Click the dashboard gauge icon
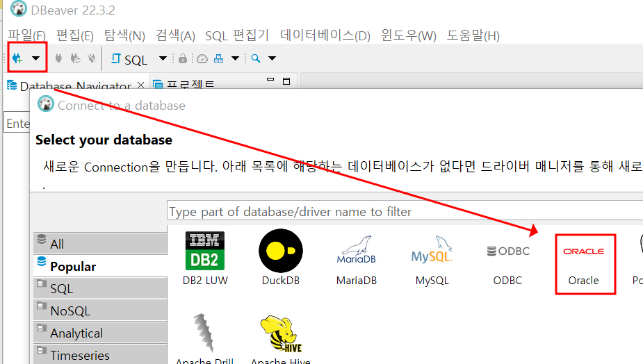This screenshot has width=643, height=364. point(202,58)
